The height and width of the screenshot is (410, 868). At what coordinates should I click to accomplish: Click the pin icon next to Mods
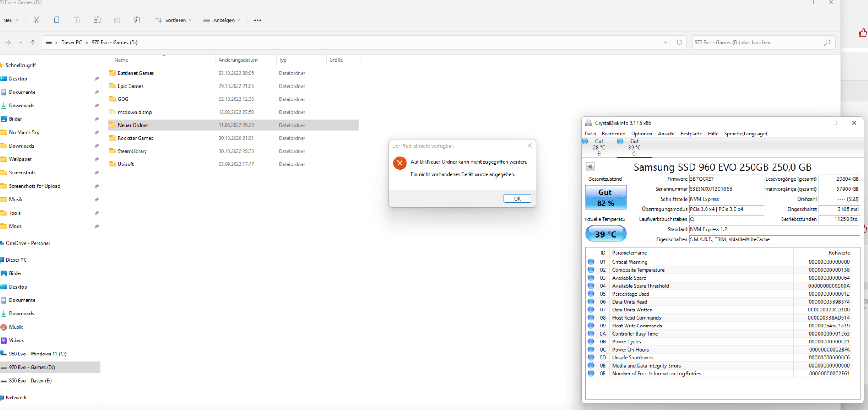click(97, 226)
